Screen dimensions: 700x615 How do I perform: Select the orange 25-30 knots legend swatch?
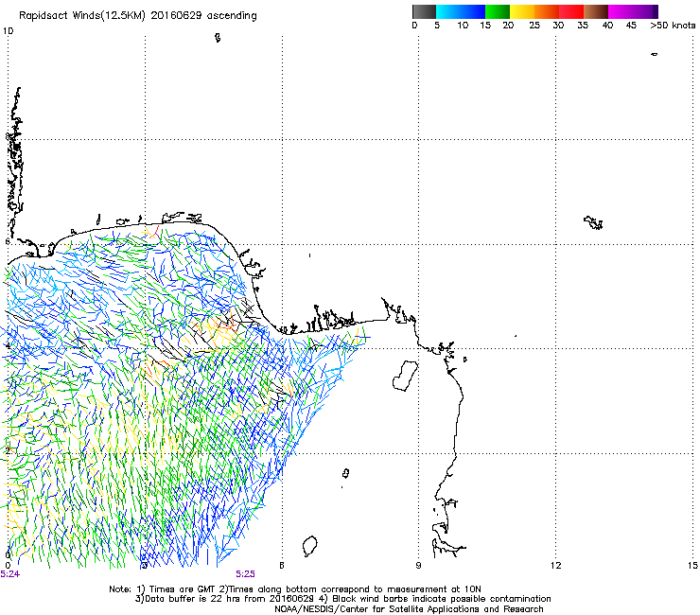(547, 11)
